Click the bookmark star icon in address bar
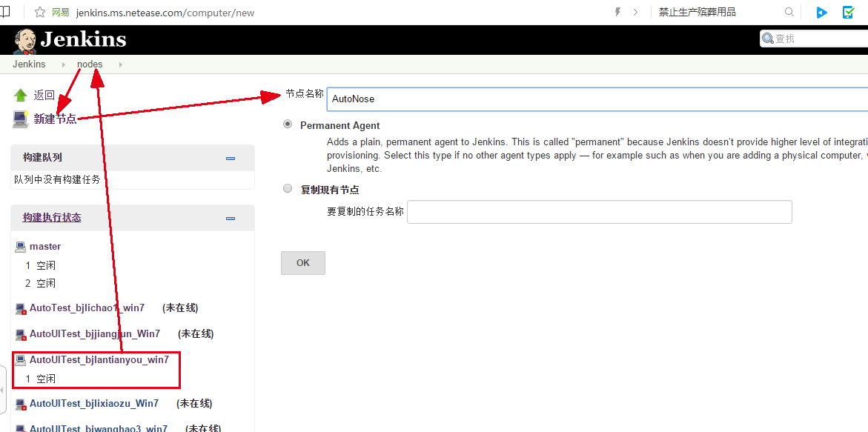 (x=40, y=12)
